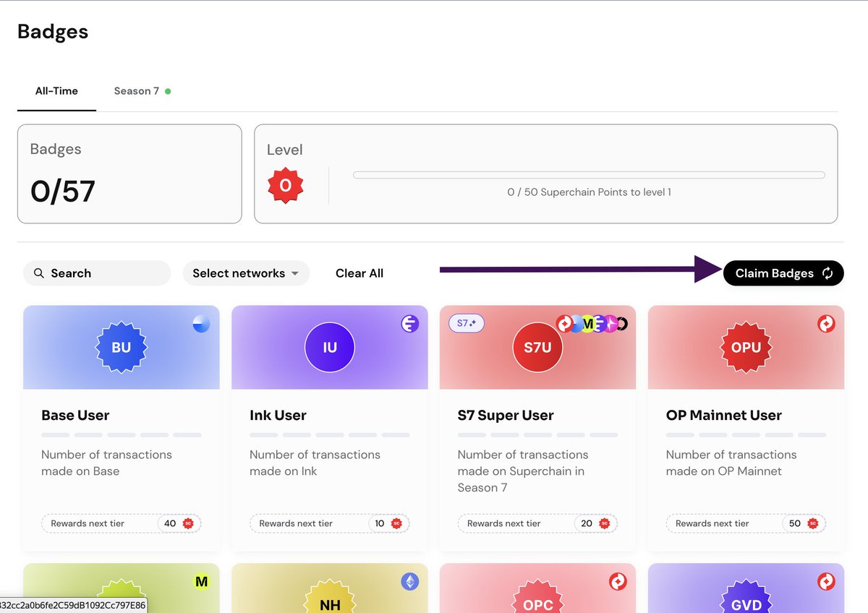This screenshot has height=613, width=868.
Task: Click the BU badge emblem
Action: 122,347
